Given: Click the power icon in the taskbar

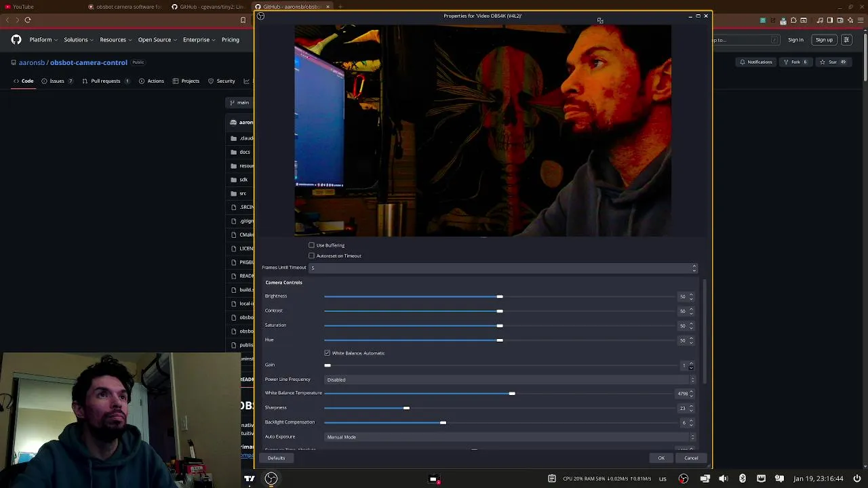Looking at the screenshot, I should pyautogui.click(x=857, y=479).
